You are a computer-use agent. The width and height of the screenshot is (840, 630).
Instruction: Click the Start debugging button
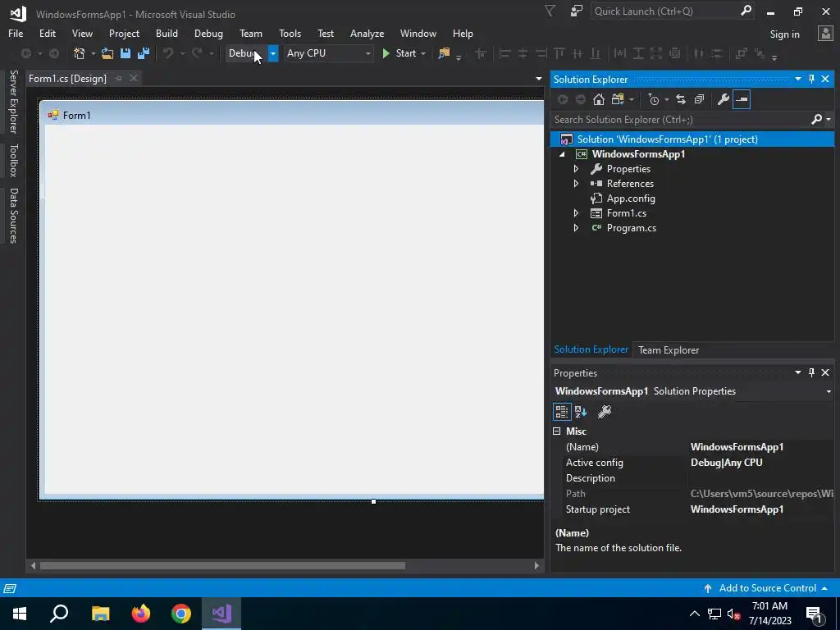[x=399, y=53]
